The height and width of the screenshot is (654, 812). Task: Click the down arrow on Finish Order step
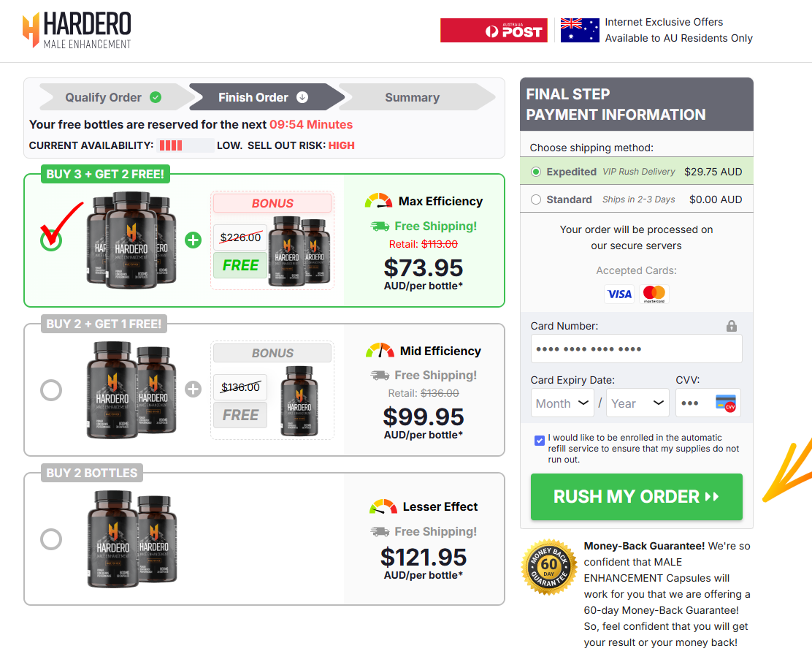[x=302, y=96]
